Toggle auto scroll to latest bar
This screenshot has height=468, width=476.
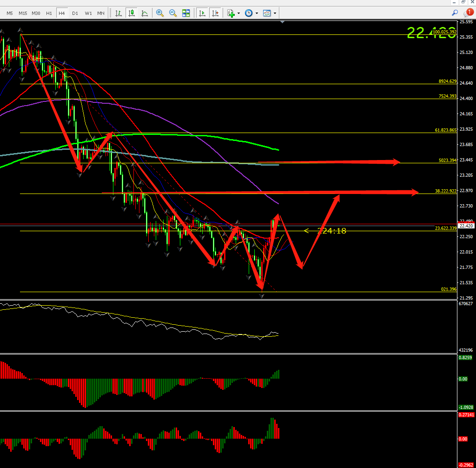pyautogui.click(x=202, y=13)
